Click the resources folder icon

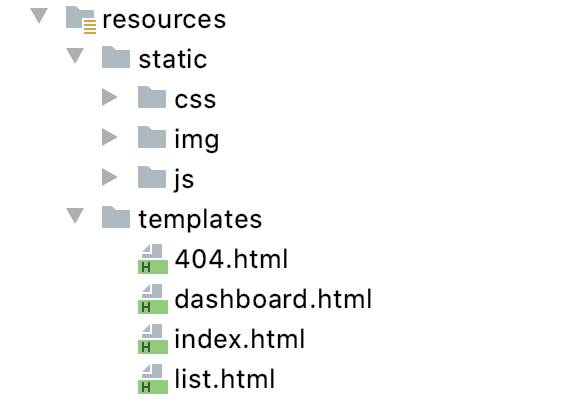(81, 20)
